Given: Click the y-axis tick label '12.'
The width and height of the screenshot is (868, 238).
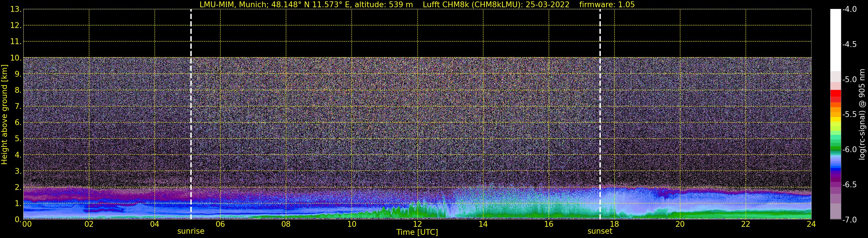Looking at the screenshot, I should (x=16, y=26).
